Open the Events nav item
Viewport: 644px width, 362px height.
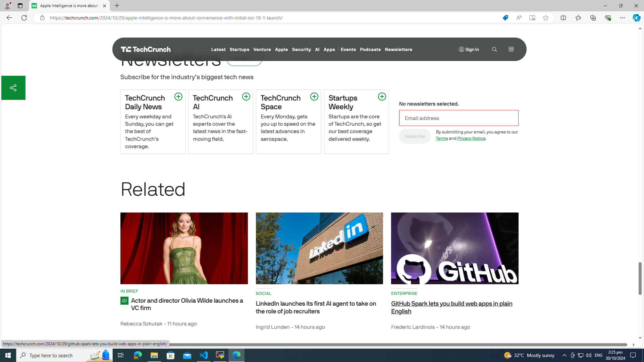click(348, 49)
